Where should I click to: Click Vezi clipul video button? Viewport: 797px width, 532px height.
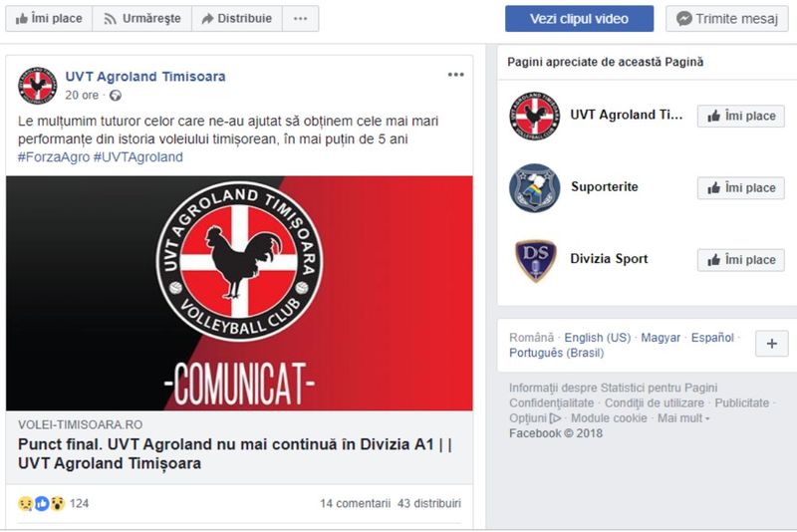tap(579, 19)
